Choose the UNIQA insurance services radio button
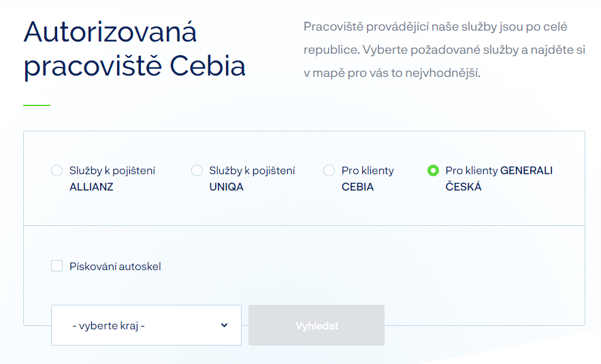 tap(197, 171)
